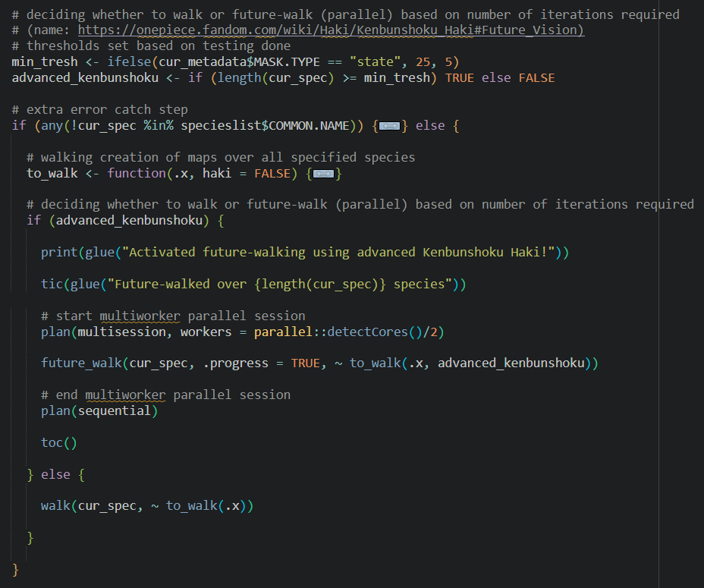Click plan(multisession line

[243, 332]
